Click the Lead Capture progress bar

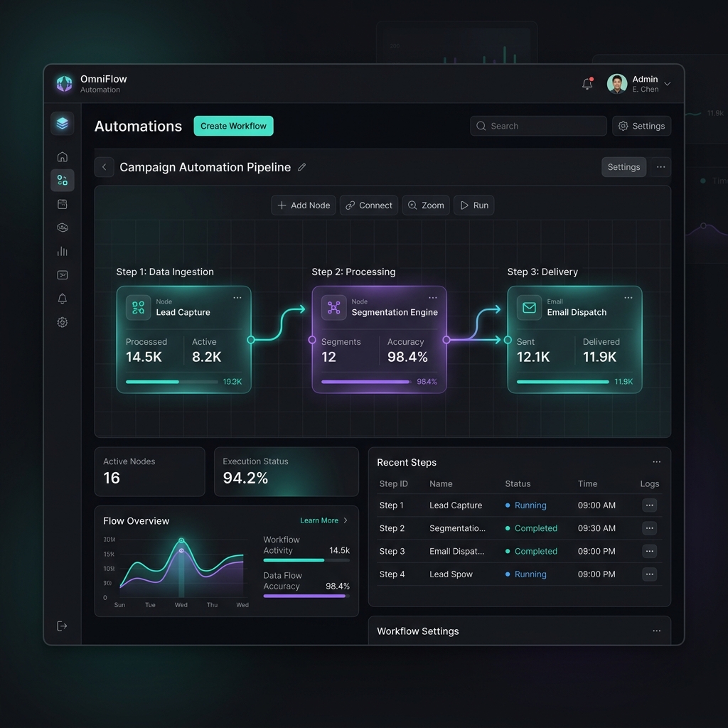pos(171,382)
